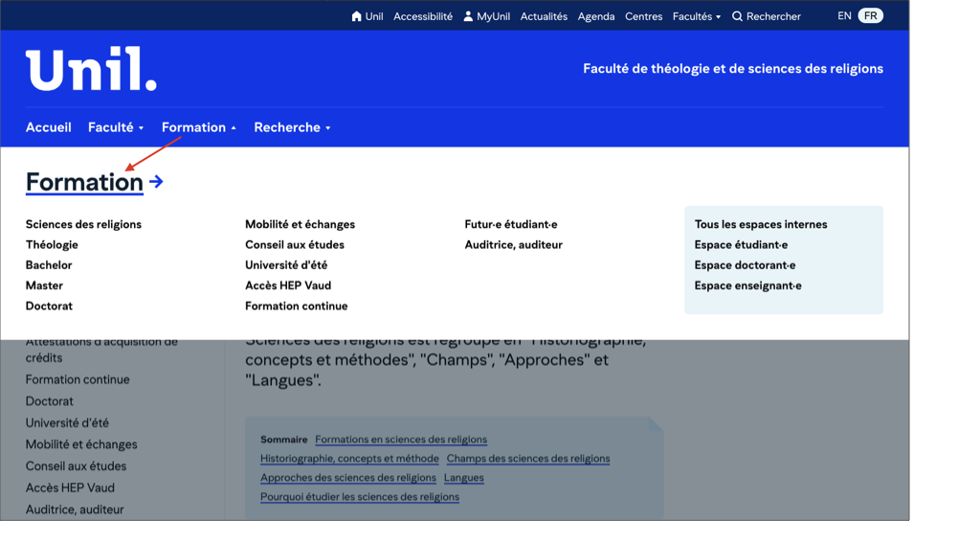Open Accessibilité link
This screenshot has width=980, height=543.
(x=422, y=16)
